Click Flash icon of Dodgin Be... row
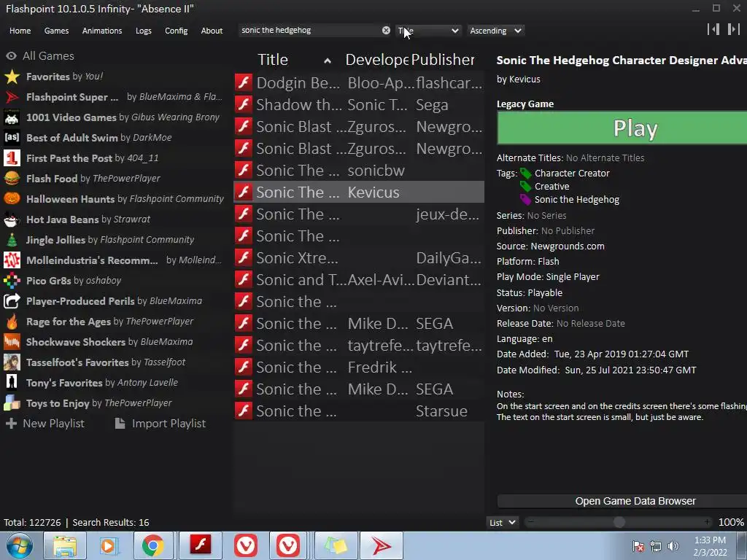 (244, 83)
